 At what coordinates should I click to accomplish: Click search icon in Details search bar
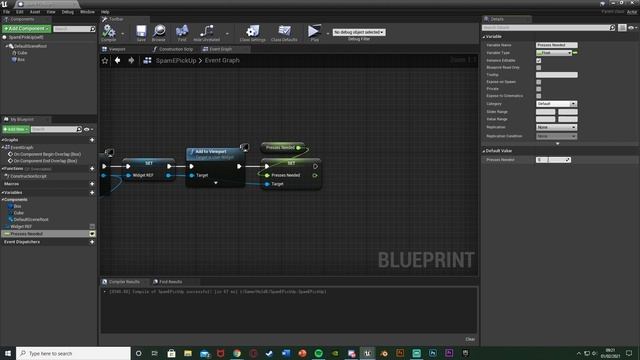tap(612, 28)
